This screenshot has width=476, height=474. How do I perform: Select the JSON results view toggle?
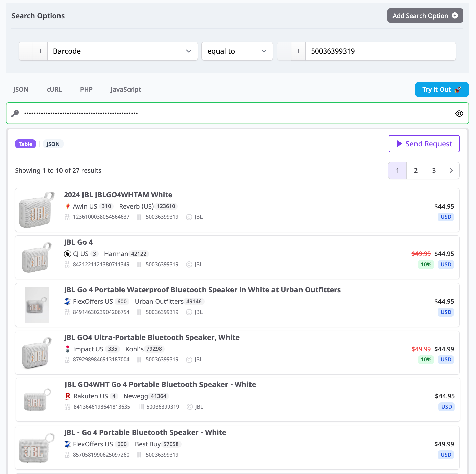[x=53, y=144]
